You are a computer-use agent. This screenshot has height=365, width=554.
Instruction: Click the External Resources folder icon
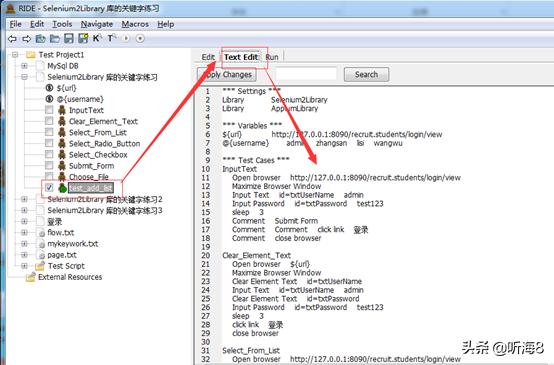(x=31, y=277)
